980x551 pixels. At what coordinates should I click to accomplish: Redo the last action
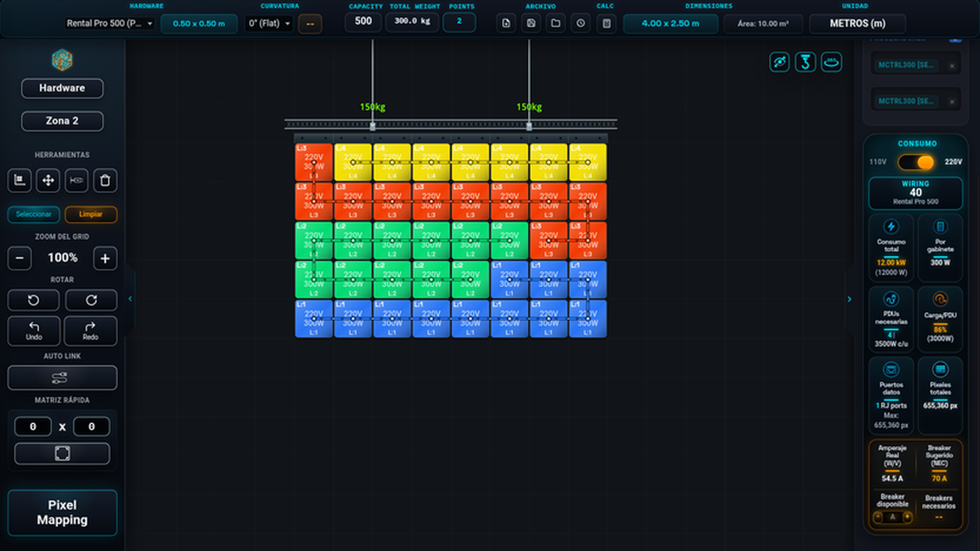(90, 331)
